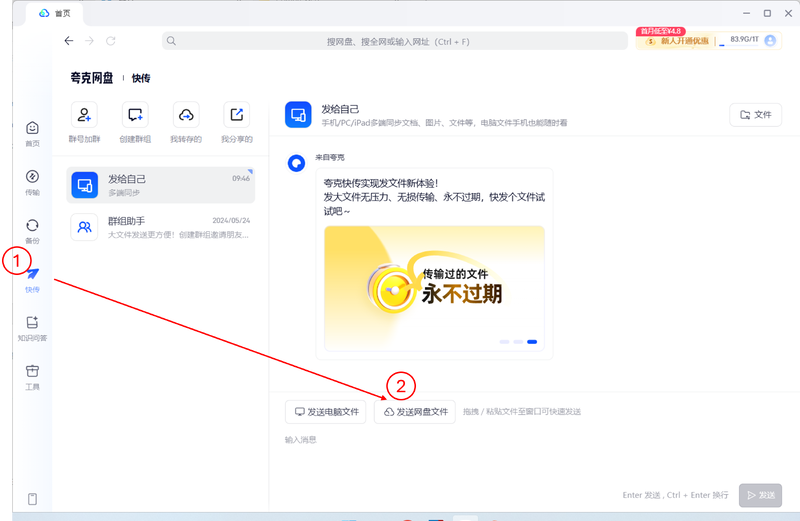800x521 pixels.
Task: Select the 发给自己 conversation
Action: [x=160, y=185]
